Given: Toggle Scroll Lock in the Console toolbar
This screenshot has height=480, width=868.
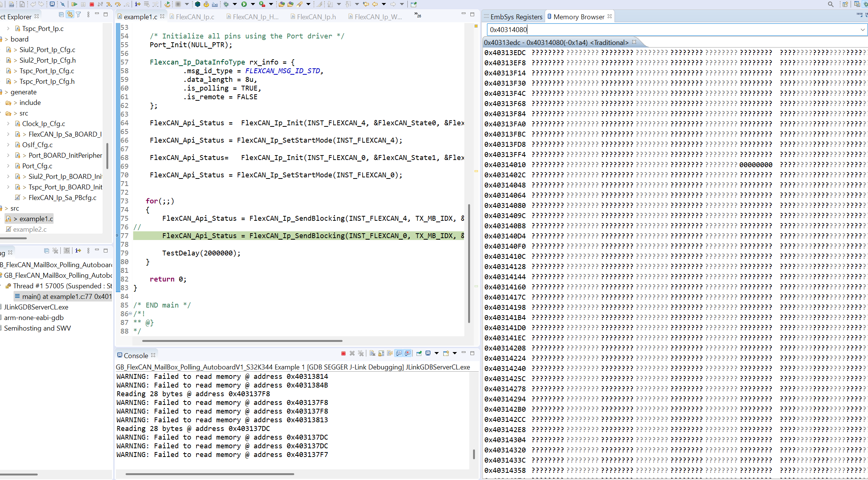Looking at the screenshot, I should (x=381, y=353).
